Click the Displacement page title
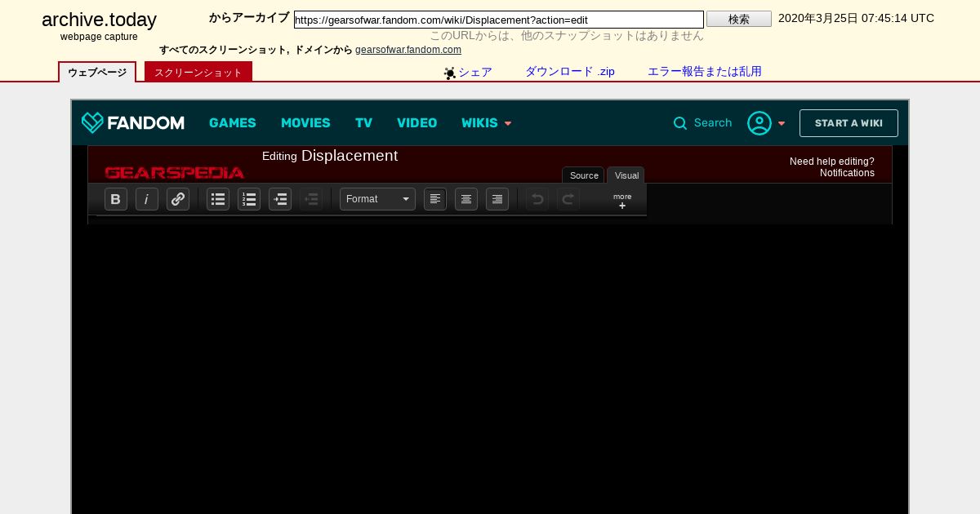 point(350,155)
